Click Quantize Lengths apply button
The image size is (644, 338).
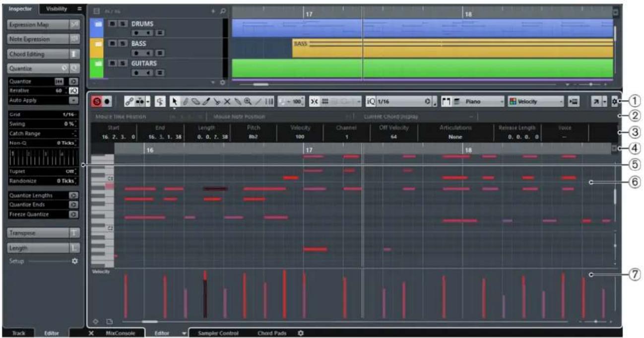pos(73,196)
